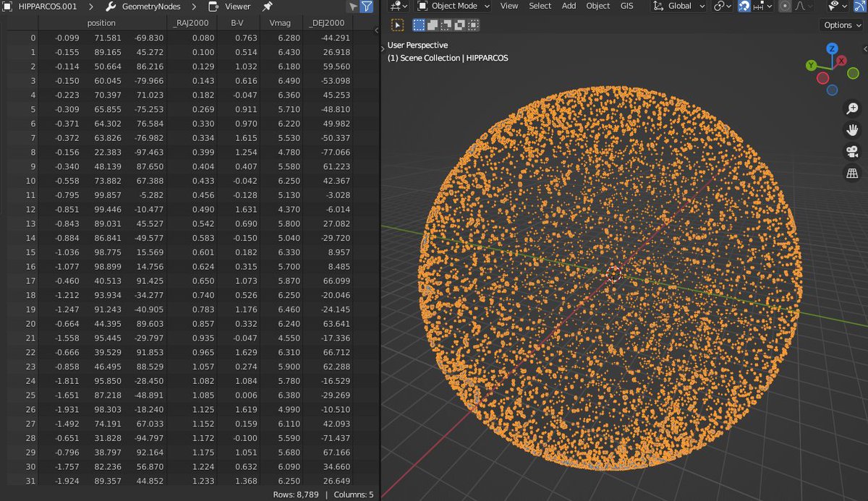Open the 3D viewport editor type dropdown

tap(399, 6)
